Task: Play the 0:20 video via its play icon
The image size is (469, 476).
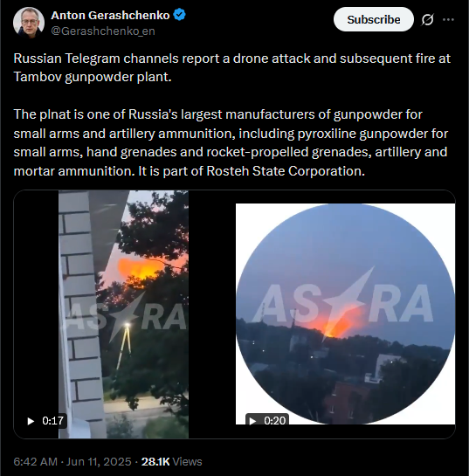Action: coord(252,421)
